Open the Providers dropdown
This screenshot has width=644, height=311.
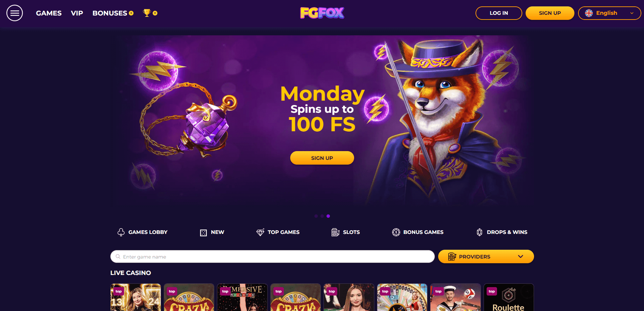[x=486, y=256]
